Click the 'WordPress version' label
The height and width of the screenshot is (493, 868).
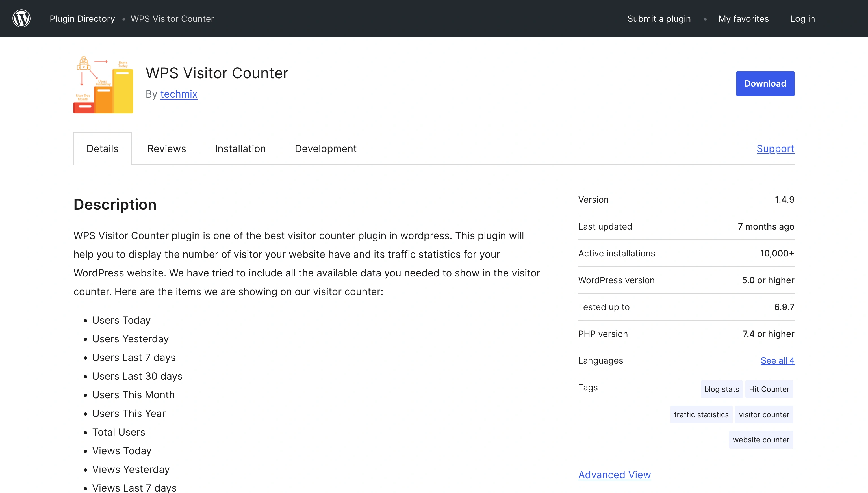tap(616, 280)
